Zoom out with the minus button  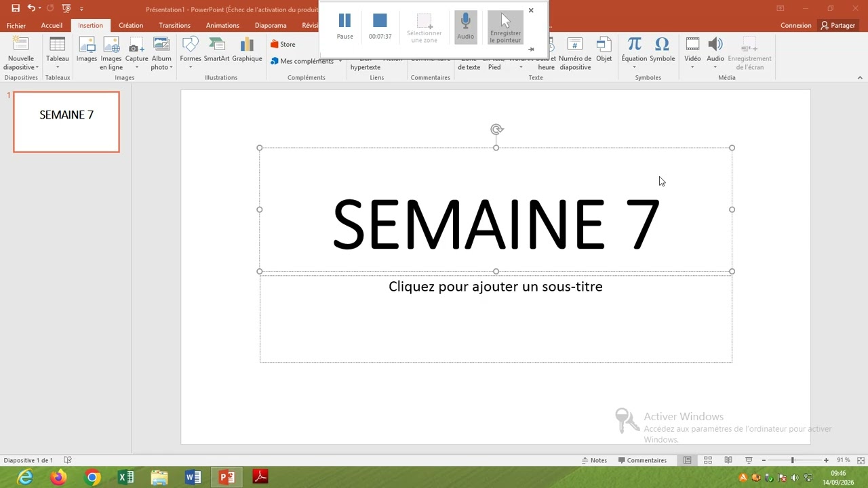pos(764,460)
